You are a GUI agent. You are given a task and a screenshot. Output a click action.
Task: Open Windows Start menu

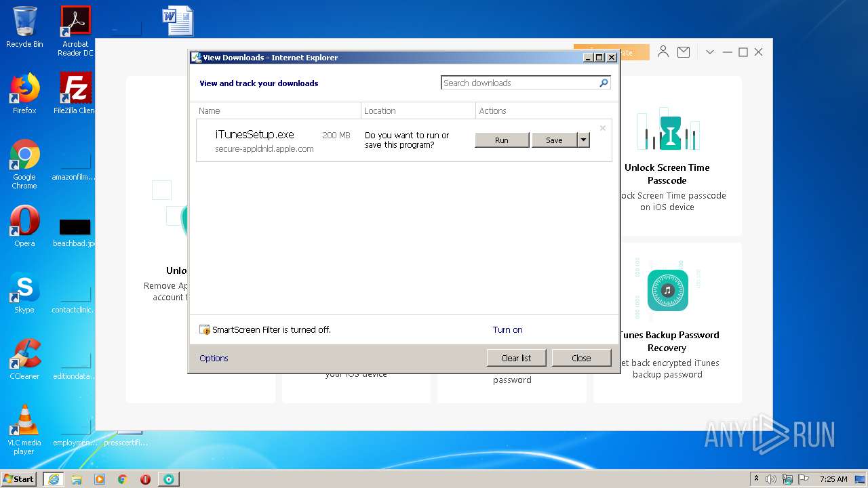click(19, 479)
